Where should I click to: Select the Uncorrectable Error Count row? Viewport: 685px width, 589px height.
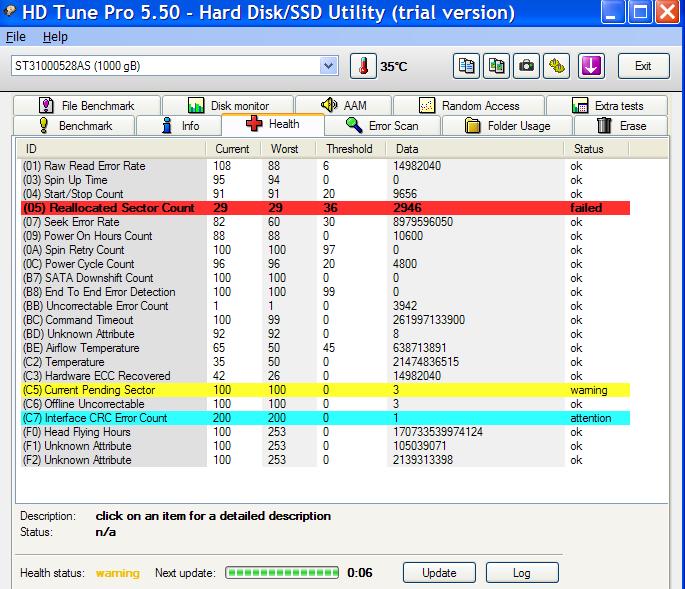(325, 306)
